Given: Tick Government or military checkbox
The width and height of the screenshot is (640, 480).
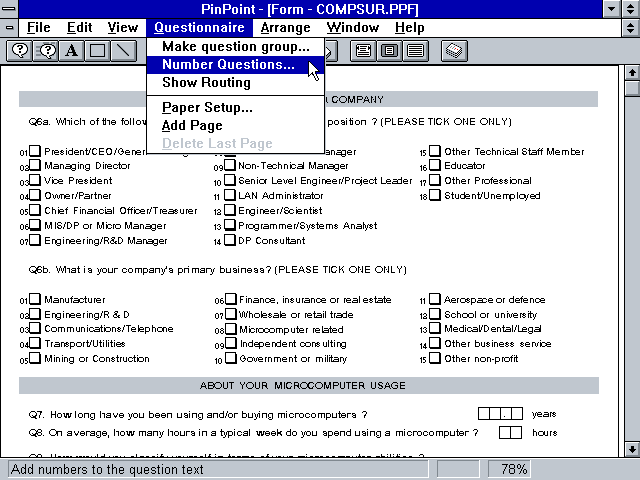Looking at the screenshot, I should pyautogui.click(x=231, y=358).
